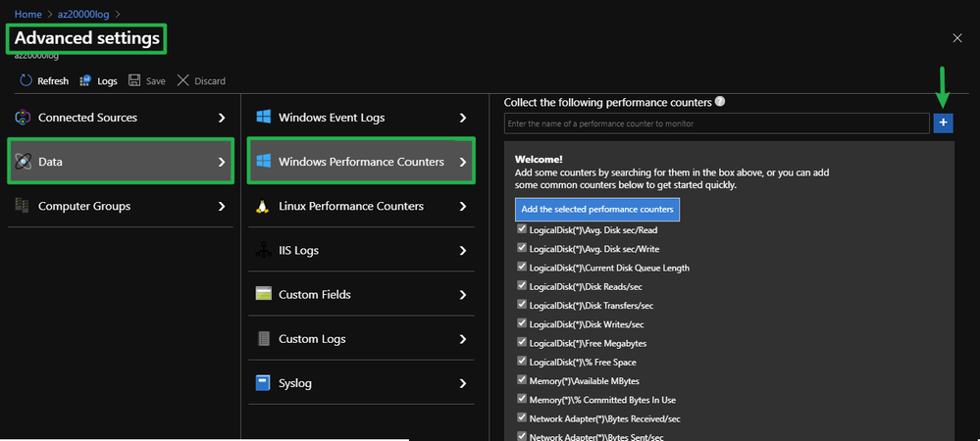Click Add the selected performance counters
Screen dimensions: 980x441
pos(596,210)
